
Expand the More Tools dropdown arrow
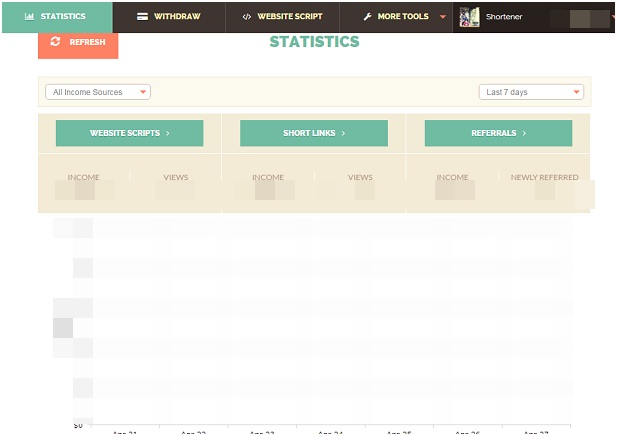(442, 17)
